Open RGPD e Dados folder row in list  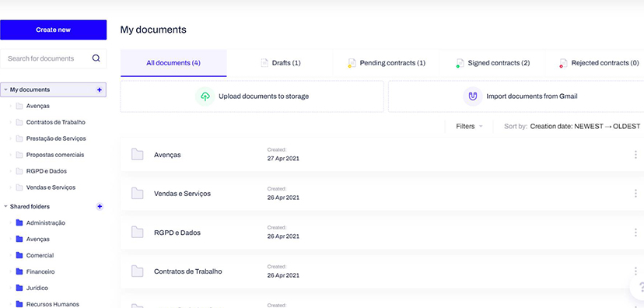[382, 233]
